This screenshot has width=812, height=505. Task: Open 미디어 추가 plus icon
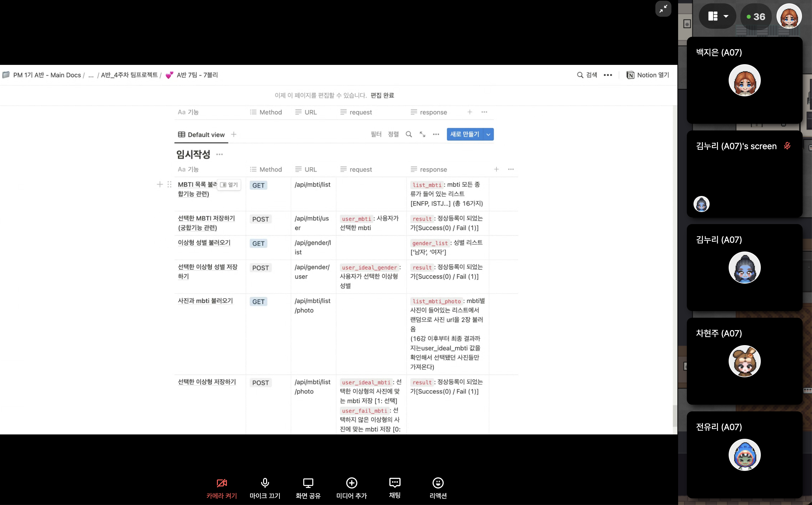pyautogui.click(x=351, y=488)
